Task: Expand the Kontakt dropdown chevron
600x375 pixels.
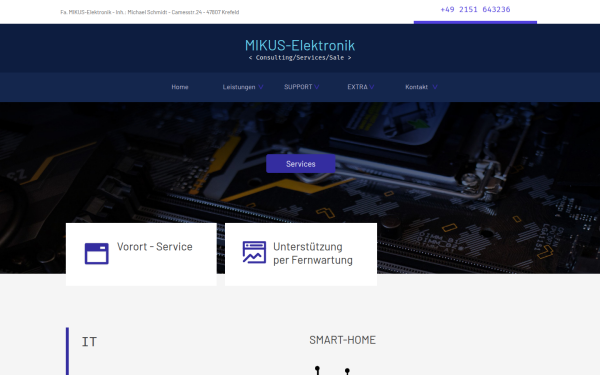Action: (x=435, y=87)
